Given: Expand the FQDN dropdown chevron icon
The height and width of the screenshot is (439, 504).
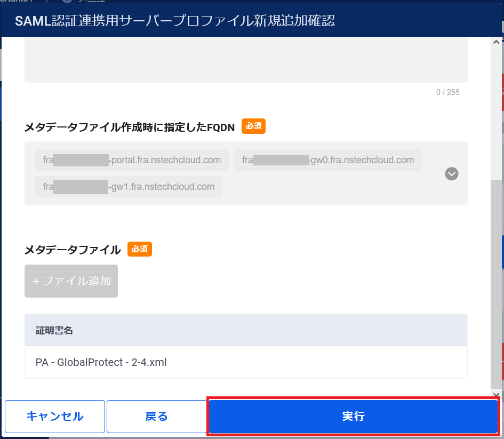Looking at the screenshot, I should tap(451, 173).
